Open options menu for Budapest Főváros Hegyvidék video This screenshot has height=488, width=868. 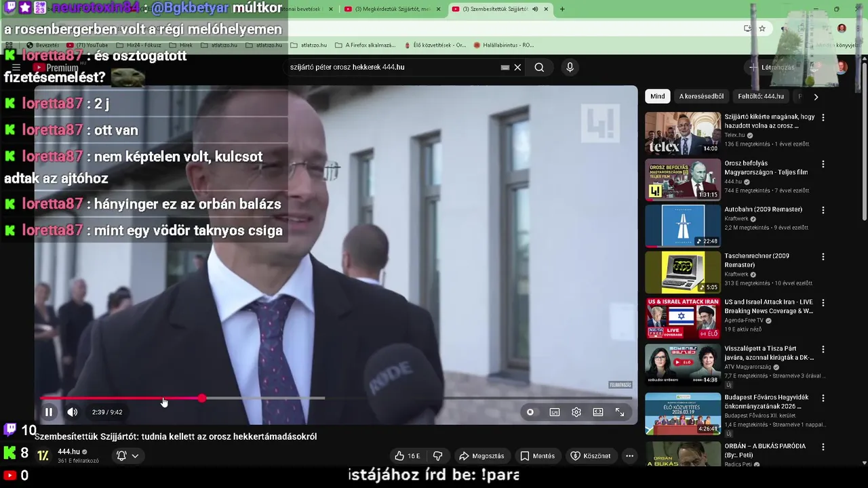823,399
